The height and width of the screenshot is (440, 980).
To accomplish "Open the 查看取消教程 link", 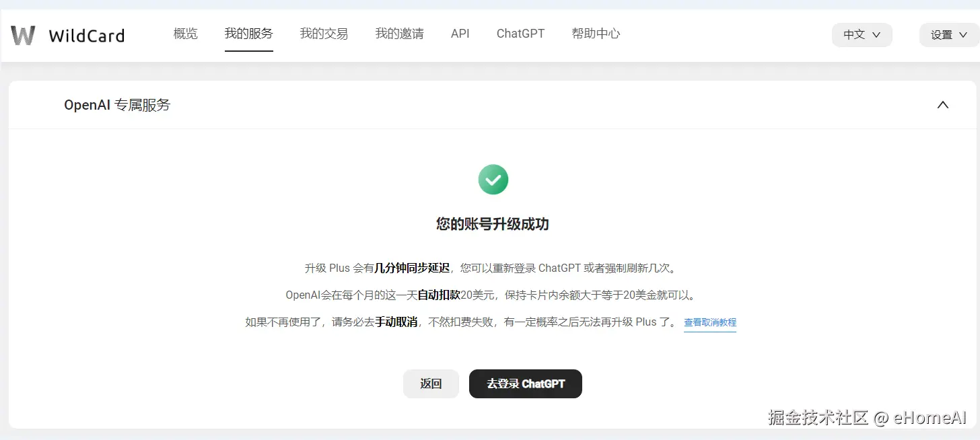I will click(x=710, y=323).
